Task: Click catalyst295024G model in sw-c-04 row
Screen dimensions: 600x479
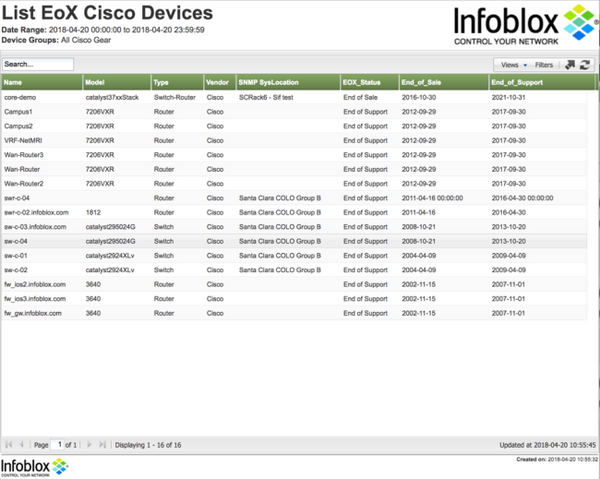Action: (x=110, y=241)
